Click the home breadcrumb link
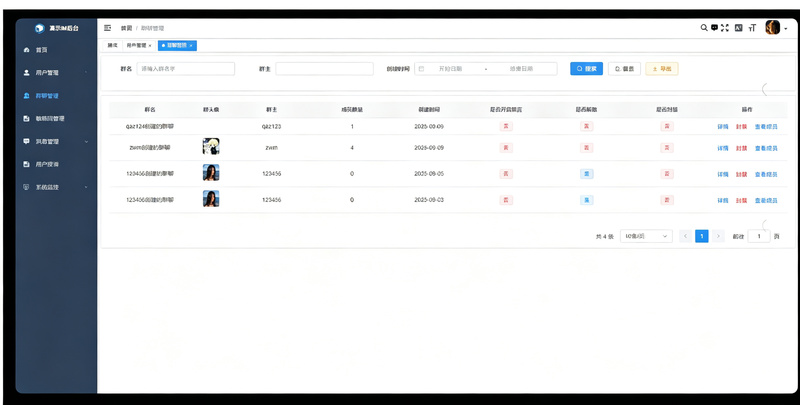 pos(126,29)
